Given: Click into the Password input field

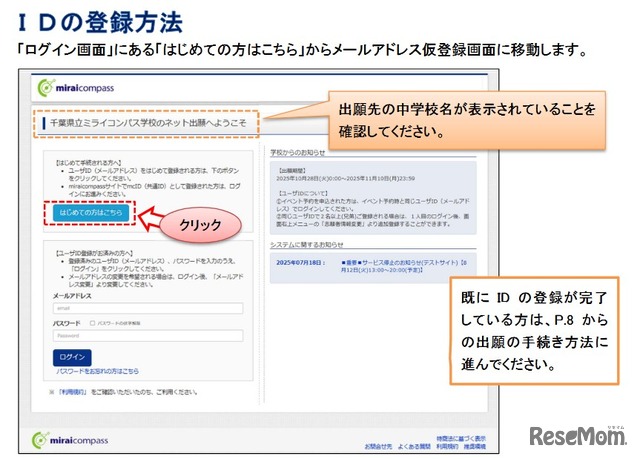Looking at the screenshot, I should pyautogui.click(x=149, y=336).
